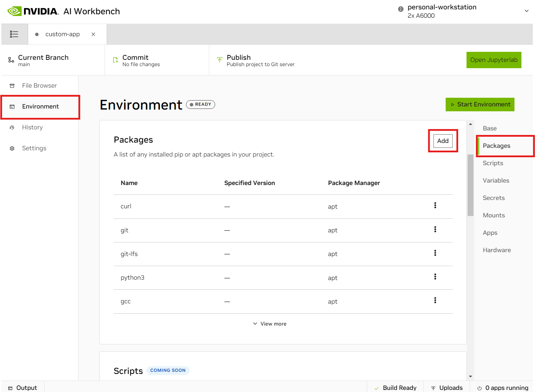Screen dimensions: 535x392
Task: Click the Environment terminal icon
Action: [x=12, y=106]
